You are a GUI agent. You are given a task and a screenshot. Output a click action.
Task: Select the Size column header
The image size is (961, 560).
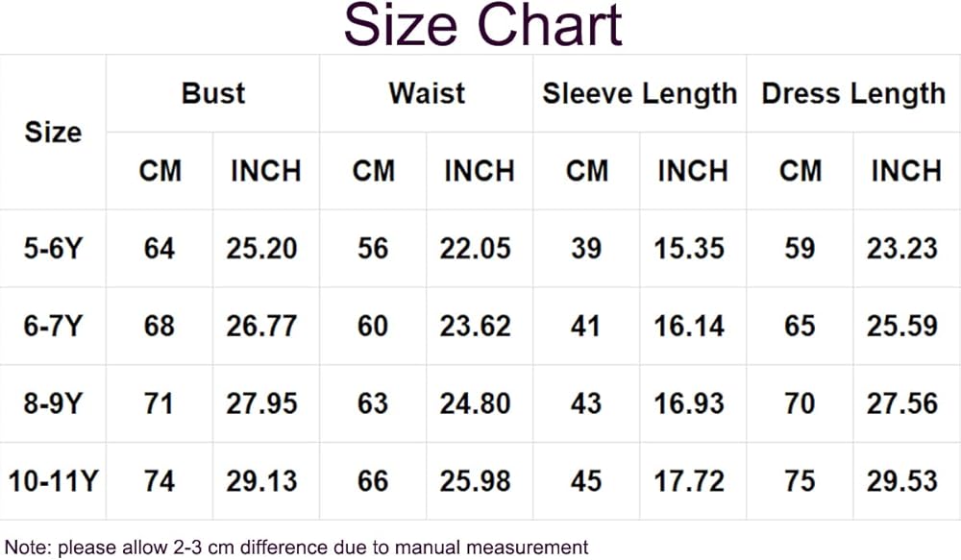pos(53,132)
